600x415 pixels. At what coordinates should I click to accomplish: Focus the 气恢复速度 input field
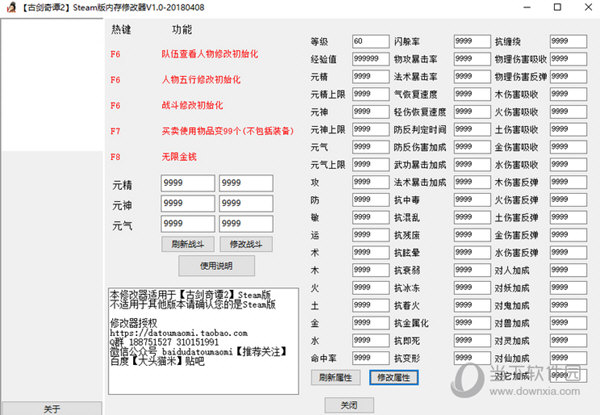tap(472, 94)
